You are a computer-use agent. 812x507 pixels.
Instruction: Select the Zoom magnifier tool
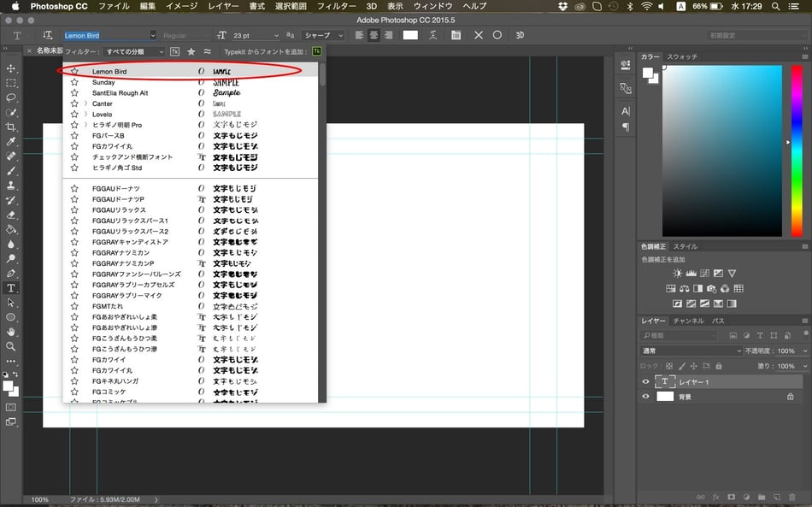[11, 346]
